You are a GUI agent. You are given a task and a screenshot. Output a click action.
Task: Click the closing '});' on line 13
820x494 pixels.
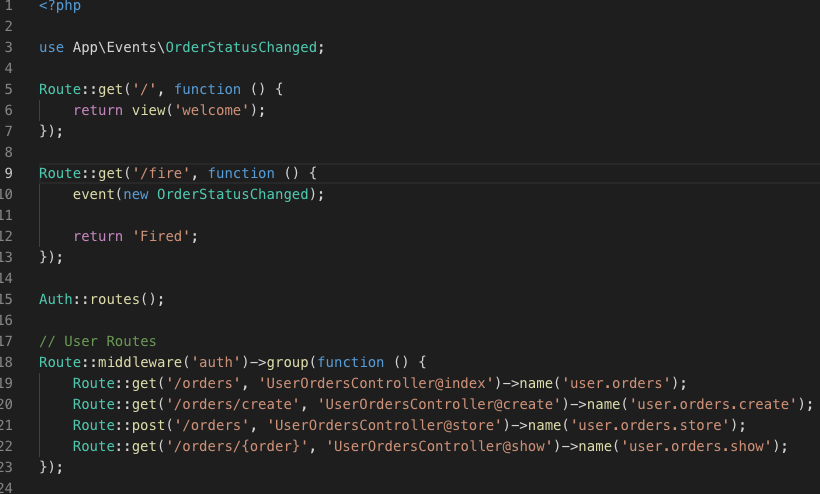coord(51,257)
